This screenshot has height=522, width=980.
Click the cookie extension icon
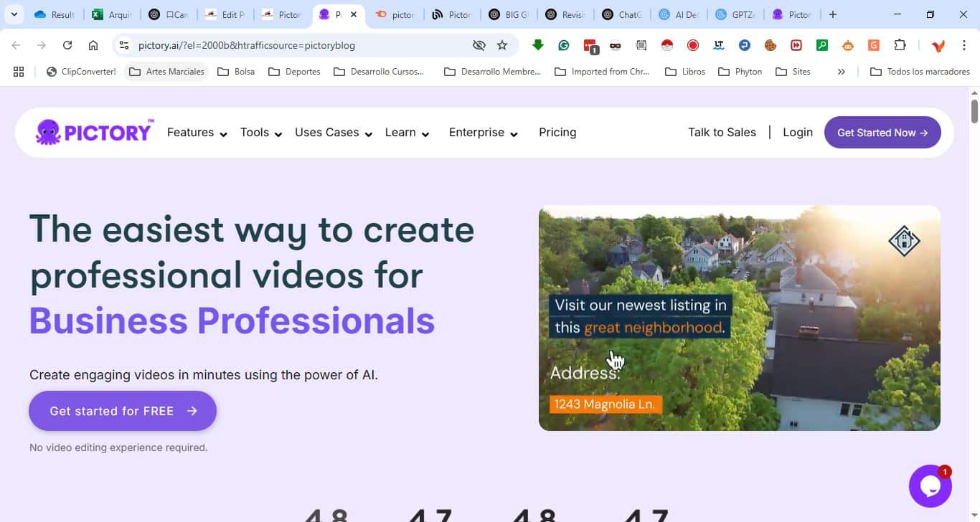(771, 45)
